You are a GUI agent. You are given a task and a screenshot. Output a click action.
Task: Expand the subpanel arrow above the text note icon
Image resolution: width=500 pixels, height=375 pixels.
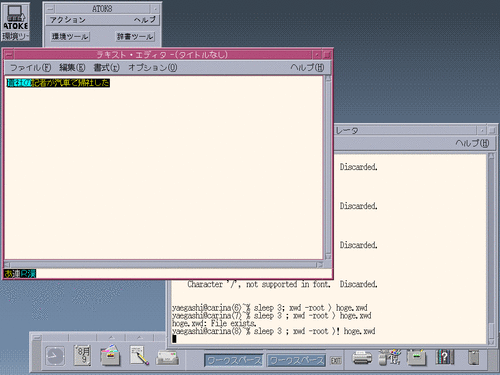(139, 337)
